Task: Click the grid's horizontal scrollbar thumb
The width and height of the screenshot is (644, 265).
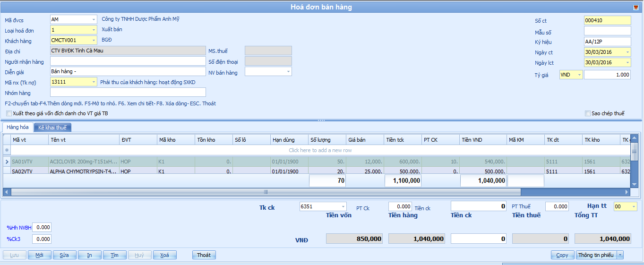Action: [266, 192]
